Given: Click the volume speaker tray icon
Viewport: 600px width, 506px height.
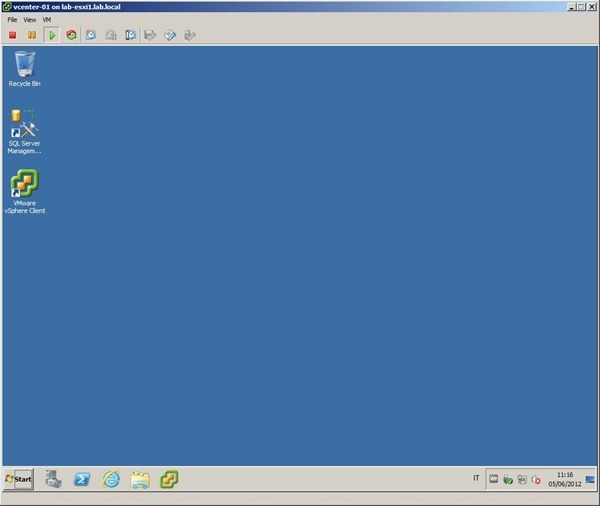Looking at the screenshot, I should [x=536, y=480].
